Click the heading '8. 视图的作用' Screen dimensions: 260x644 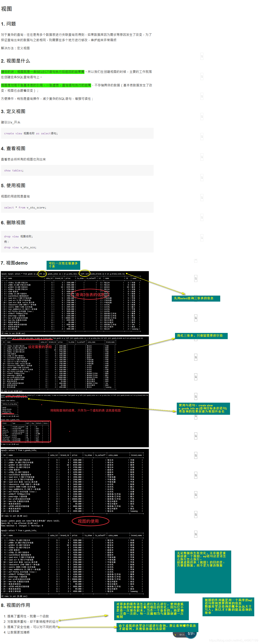[x=15, y=605]
